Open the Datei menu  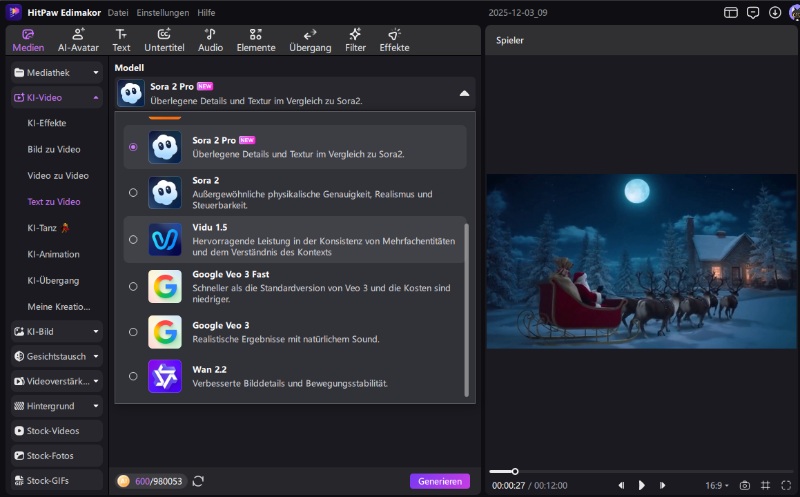click(118, 13)
